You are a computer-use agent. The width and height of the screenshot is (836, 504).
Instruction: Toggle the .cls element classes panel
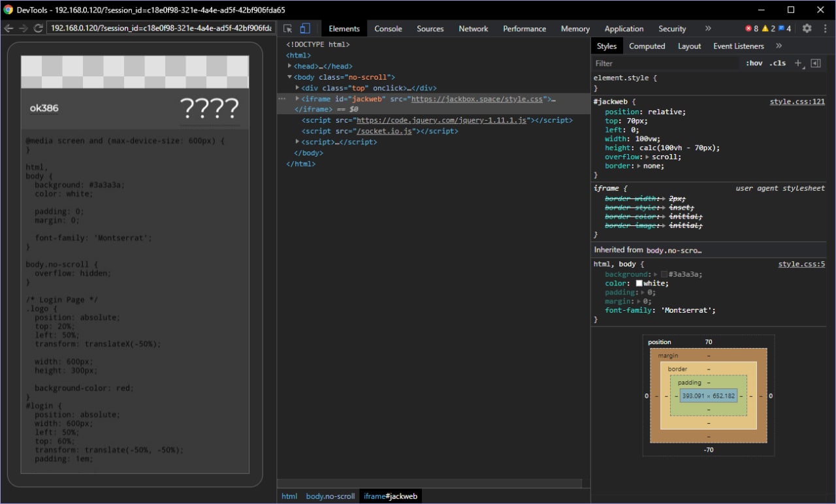[777, 63]
